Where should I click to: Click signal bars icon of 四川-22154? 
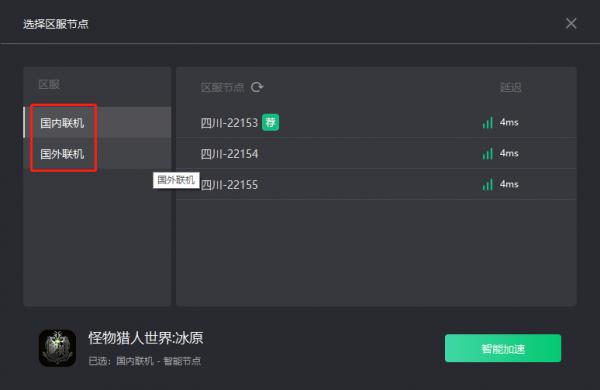488,153
